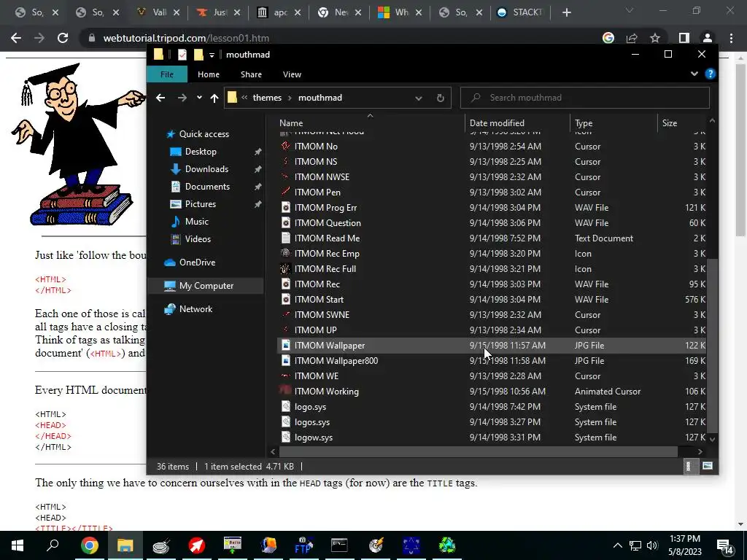Open the address bar history dropdown
Viewport: 747px width, 560px height.
(x=418, y=98)
